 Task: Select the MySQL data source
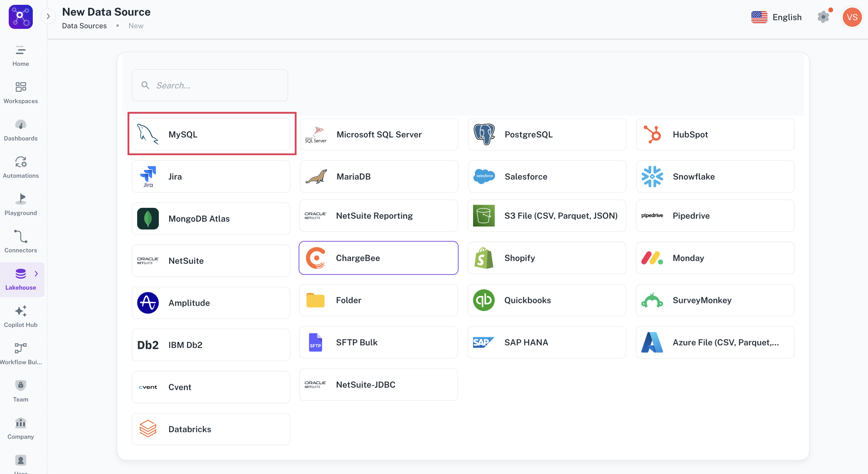point(211,134)
